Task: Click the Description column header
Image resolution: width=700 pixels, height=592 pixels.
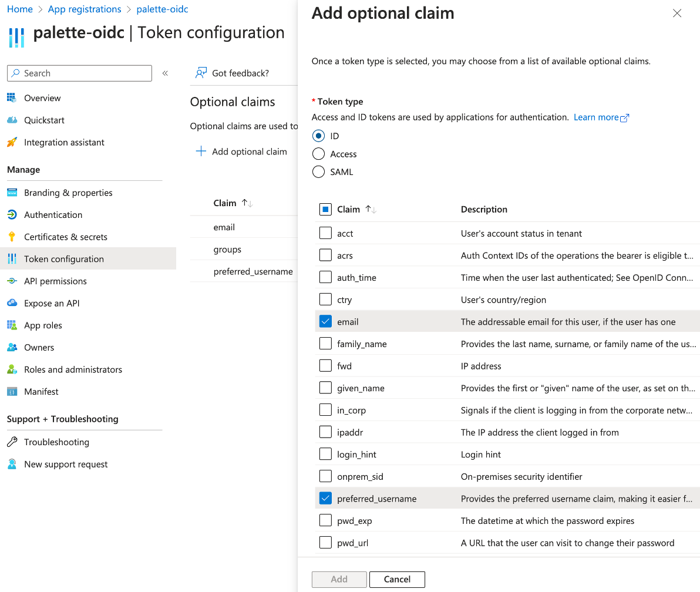Action: click(484, 209)
